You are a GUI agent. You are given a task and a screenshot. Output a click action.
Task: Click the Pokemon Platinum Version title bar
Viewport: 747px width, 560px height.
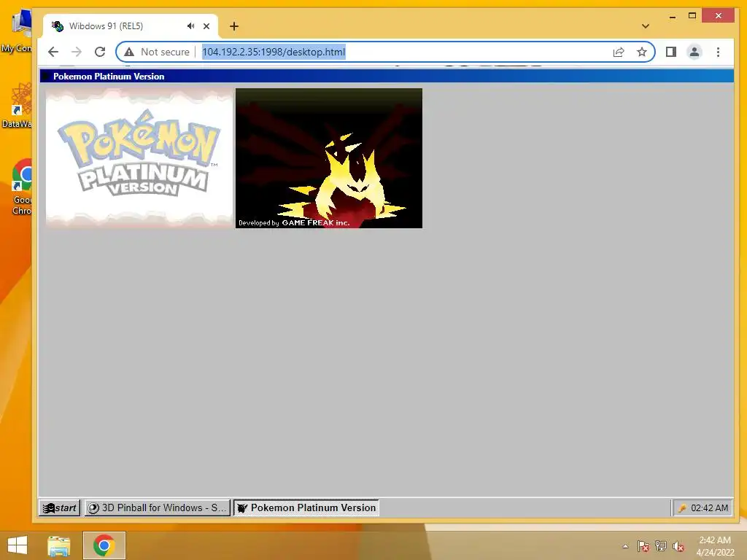(x=387, y=76)
